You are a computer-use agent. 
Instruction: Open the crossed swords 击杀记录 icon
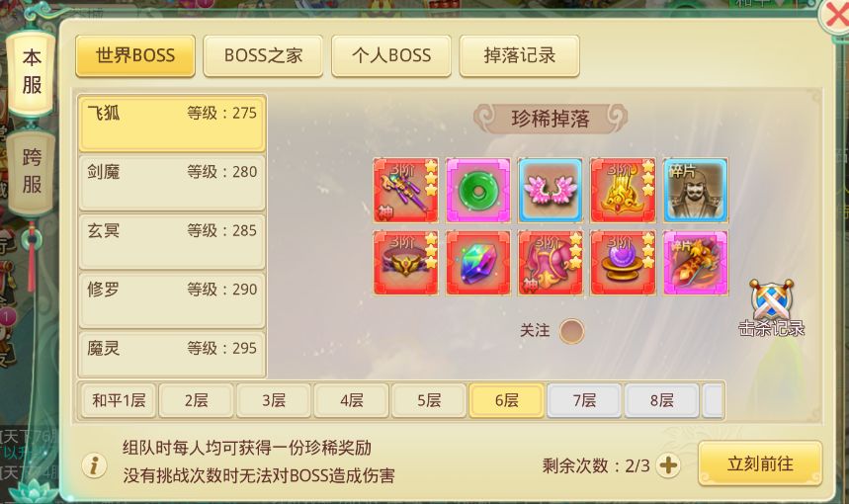(x=772, y=308)
